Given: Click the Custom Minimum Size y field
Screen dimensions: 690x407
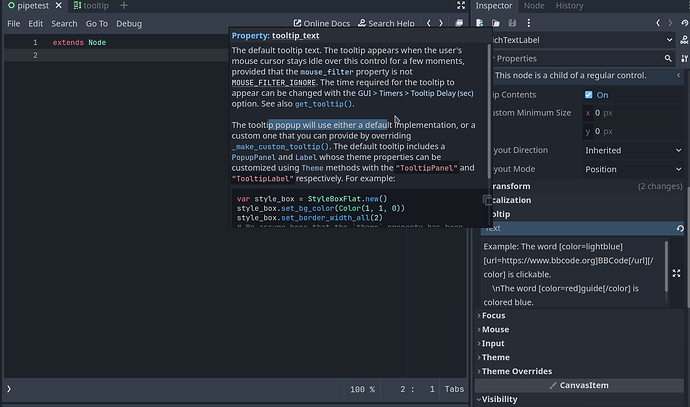Looking at the screenshot, I should pos(633,132).
